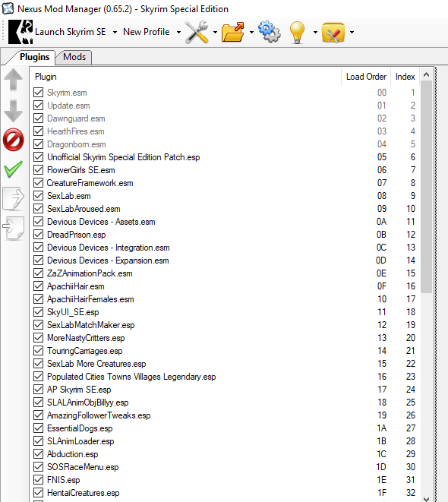Toggle the TouringCarriages.esp checkbox
Viewport: 448px width, 502px height.
[x=39, y=351]
